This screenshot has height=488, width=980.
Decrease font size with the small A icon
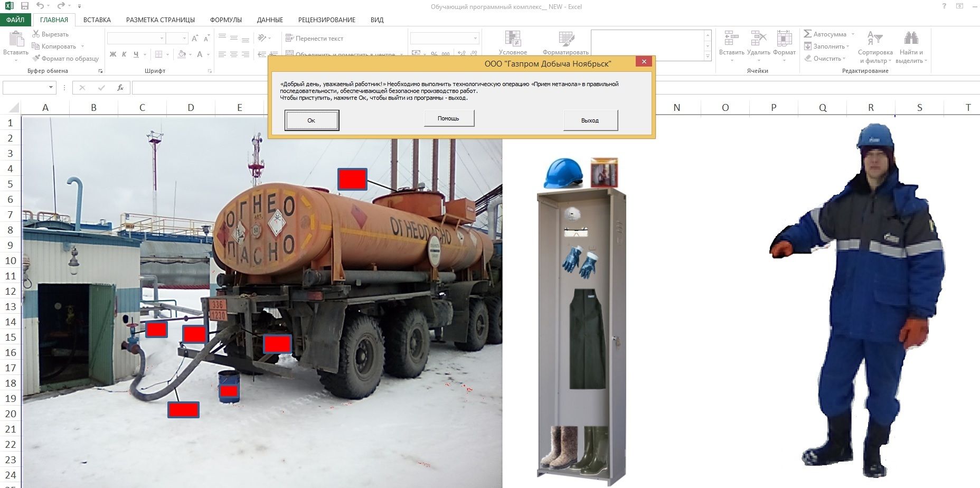click(206, 39)
